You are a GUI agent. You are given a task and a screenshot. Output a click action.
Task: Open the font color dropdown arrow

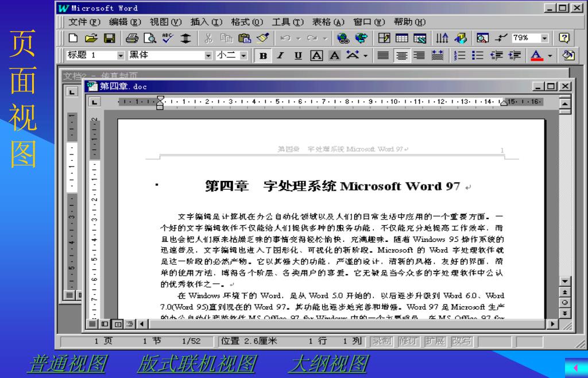[x=550, y=56]
